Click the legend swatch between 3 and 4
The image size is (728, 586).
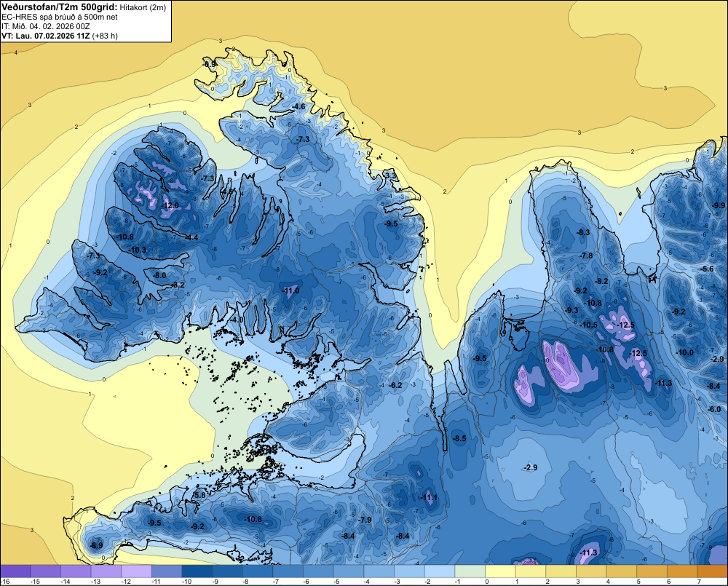pyautogui.click(x=591, y=571)
